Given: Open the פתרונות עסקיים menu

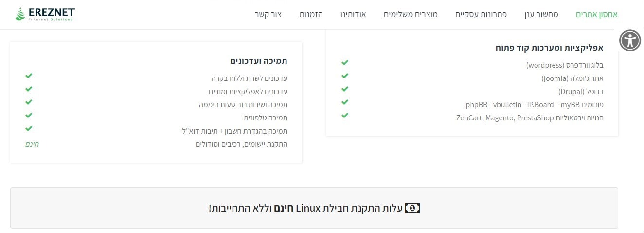Looking at the screenshot, I should point(481,14).
